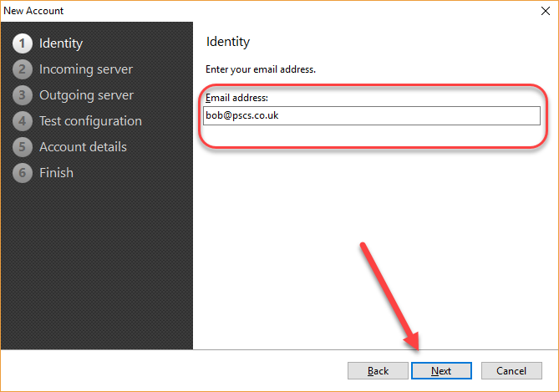The height and width of the screenshot is (392, 559).
Task: Select the Incoming server step
Action: coord(86,69)
